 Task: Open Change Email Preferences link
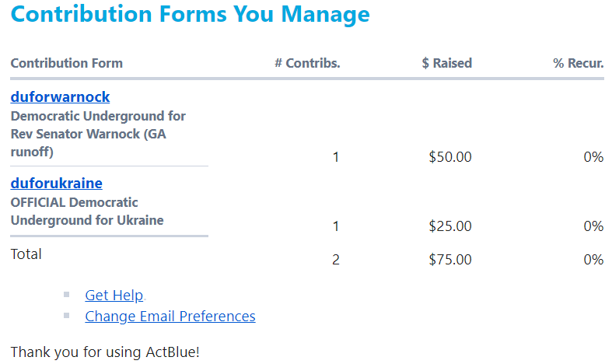(170, 317)
